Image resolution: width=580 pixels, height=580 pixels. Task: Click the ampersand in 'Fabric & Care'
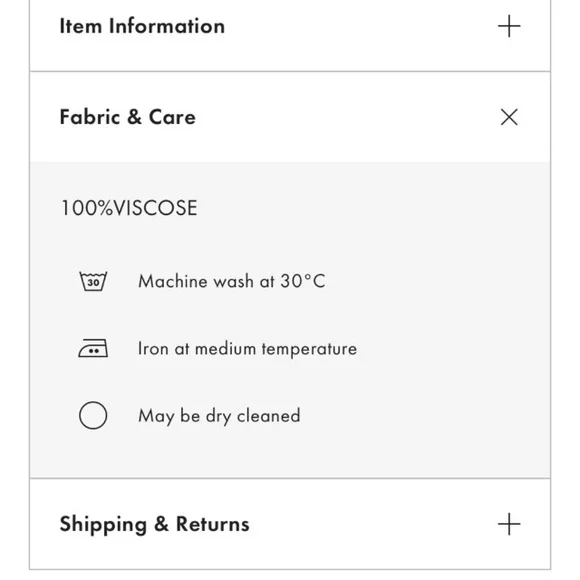pyautogui.click(x=135, y=117)
